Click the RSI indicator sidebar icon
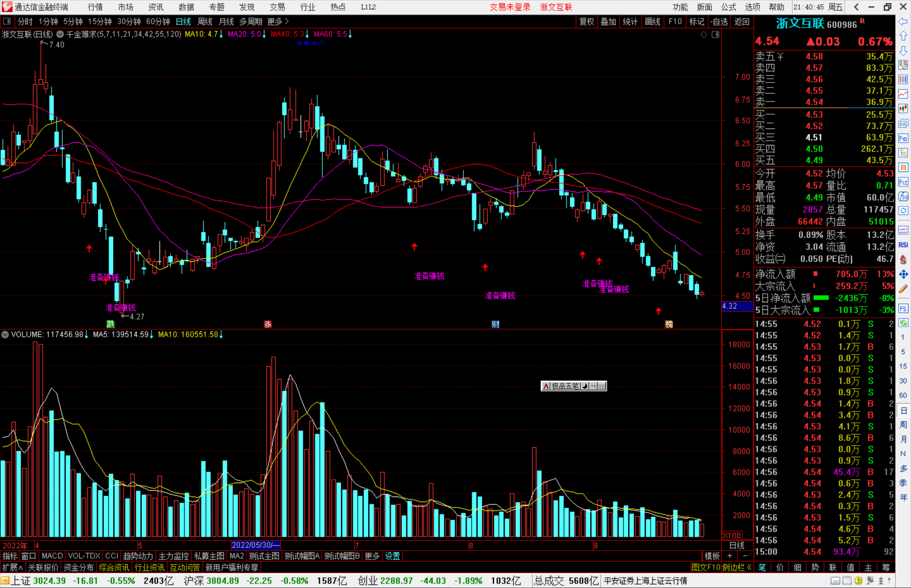The width and height of the screenshot is (911, 588). [x=903, y=245]
